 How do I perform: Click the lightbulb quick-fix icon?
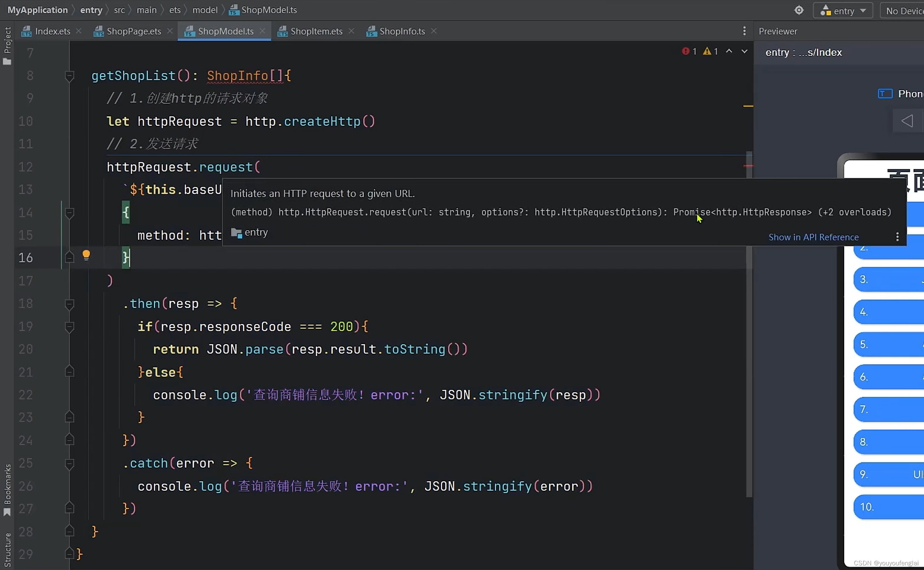(86, 255)
